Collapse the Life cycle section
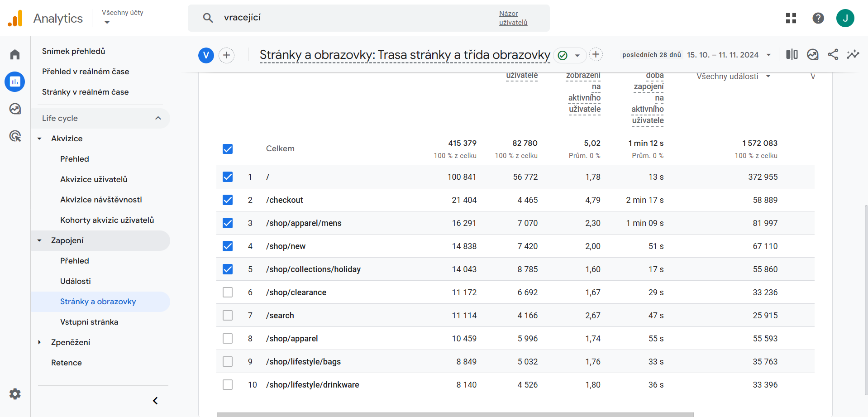 click(x=158, y=118)
